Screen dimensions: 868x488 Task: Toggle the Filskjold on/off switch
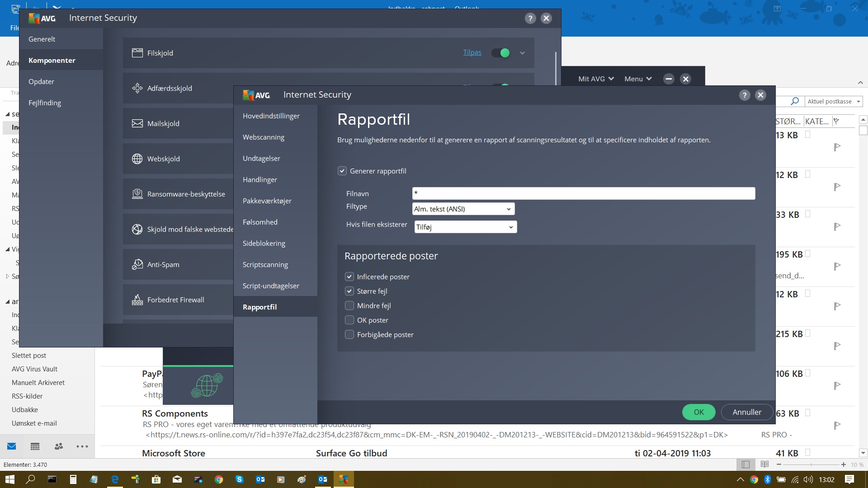500,53
